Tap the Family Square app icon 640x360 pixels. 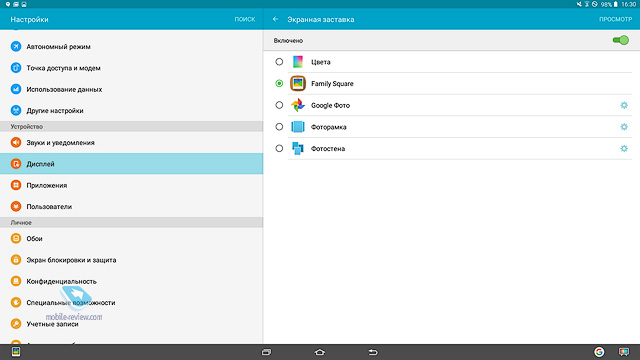(298, 83)
